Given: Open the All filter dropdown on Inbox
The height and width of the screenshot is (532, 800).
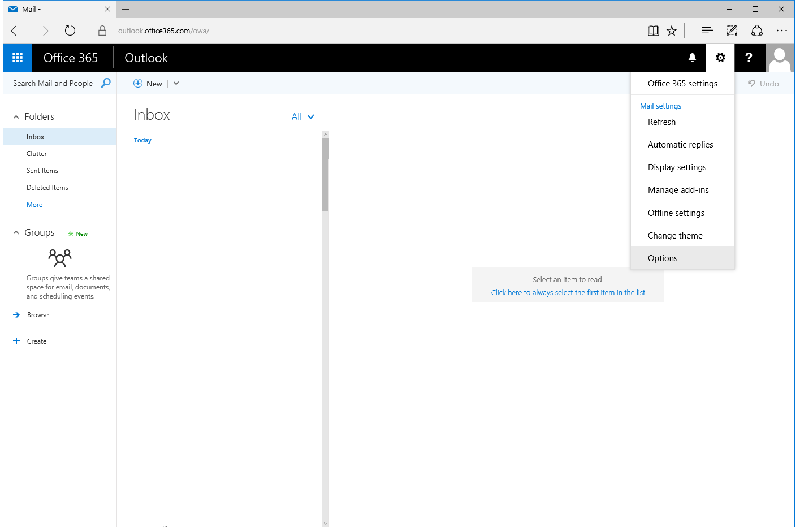Looking at the screenshot, I should click(x=302, y=116).
